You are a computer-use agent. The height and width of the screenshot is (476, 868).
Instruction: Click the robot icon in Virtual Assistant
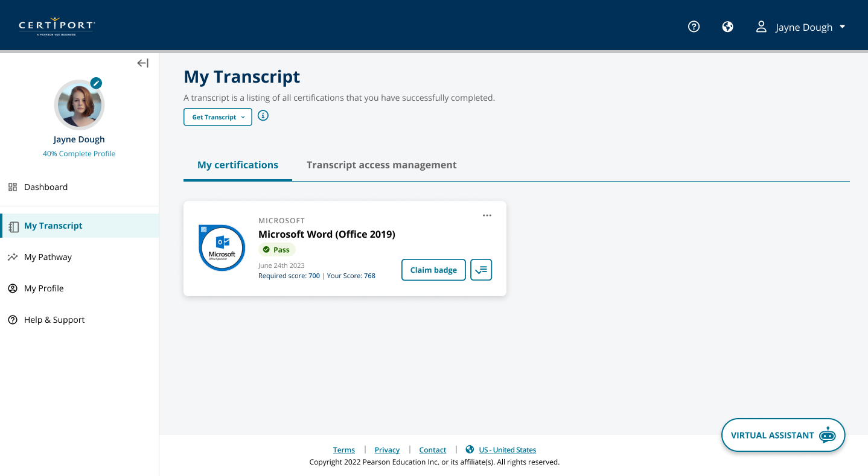(828, 435)
